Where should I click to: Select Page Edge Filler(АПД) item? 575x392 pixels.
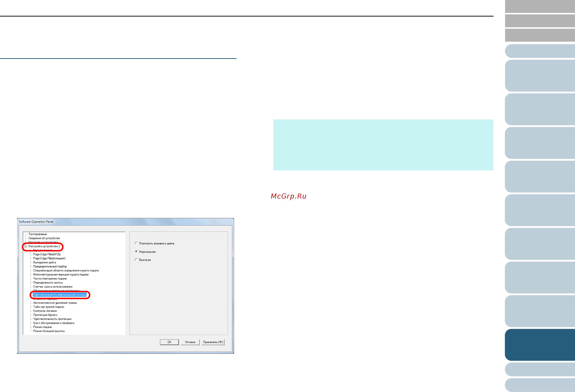(x=47, y=254)
